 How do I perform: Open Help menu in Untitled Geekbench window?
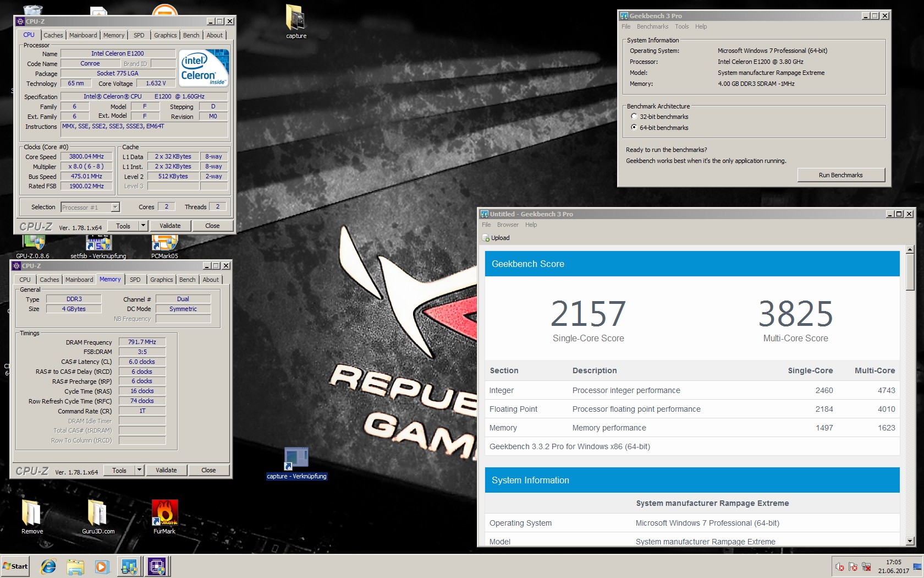tap(531, 225)
